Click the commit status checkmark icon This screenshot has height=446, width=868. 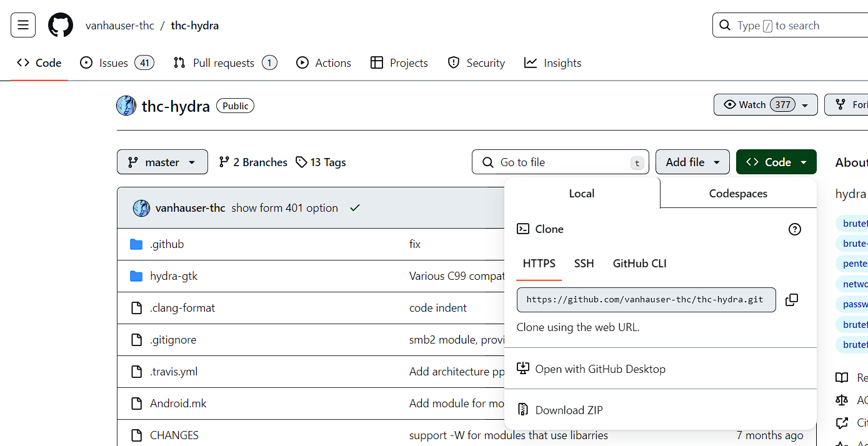pyautogui.click(x=355, y=208)
